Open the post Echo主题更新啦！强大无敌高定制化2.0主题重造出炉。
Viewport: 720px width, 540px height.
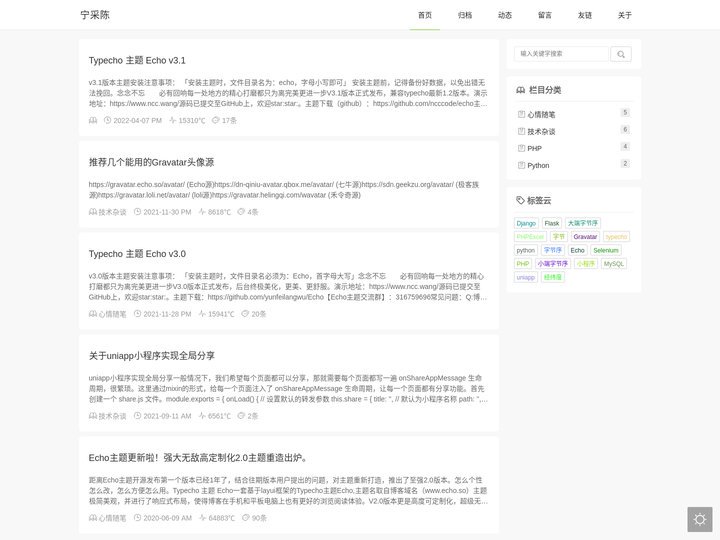(199, 458)
